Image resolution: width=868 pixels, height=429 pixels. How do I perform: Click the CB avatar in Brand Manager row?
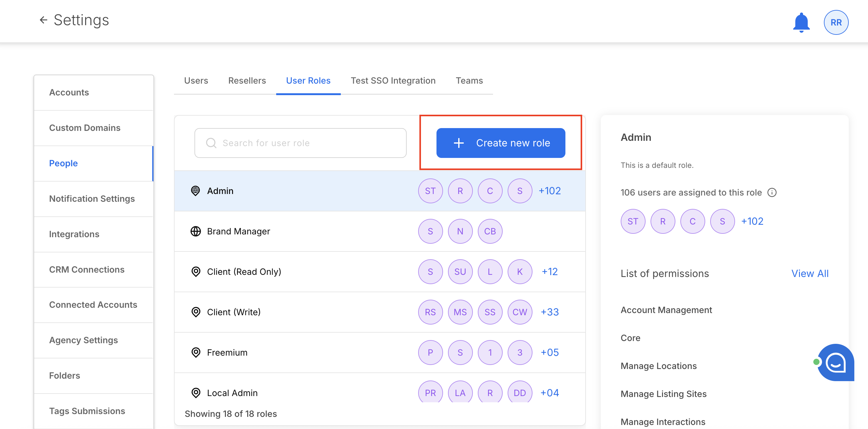490,231
